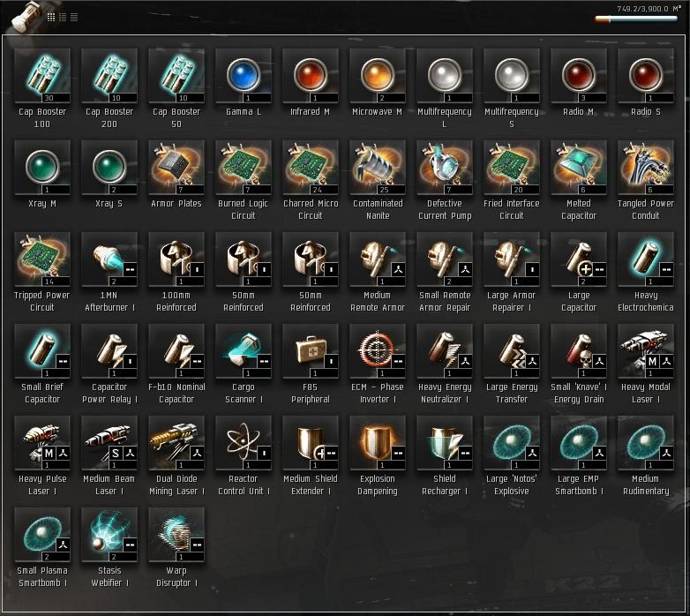The height and width of the screenshot is (616, 690).
Task: Select the Dual Diode Mining Laser I
Action: coord(176,443)
